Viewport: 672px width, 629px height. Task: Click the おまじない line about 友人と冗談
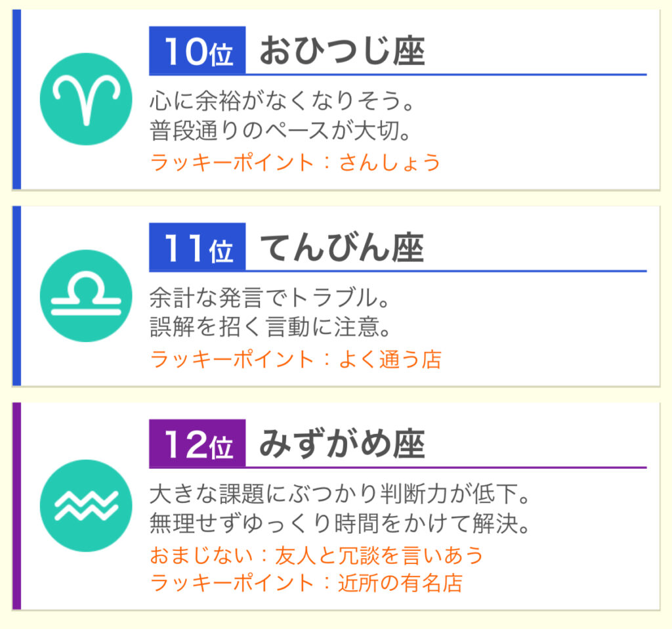tap(316, 555)
